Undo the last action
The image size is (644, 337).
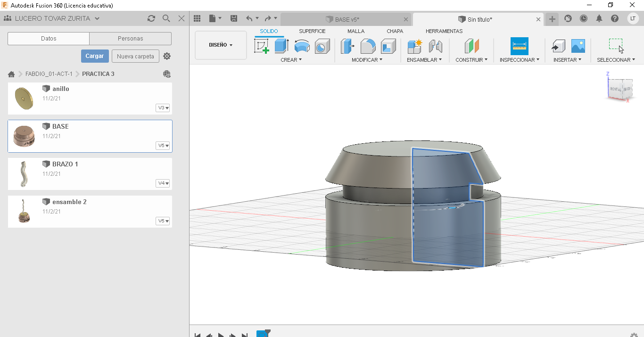[x=249, y=18]
